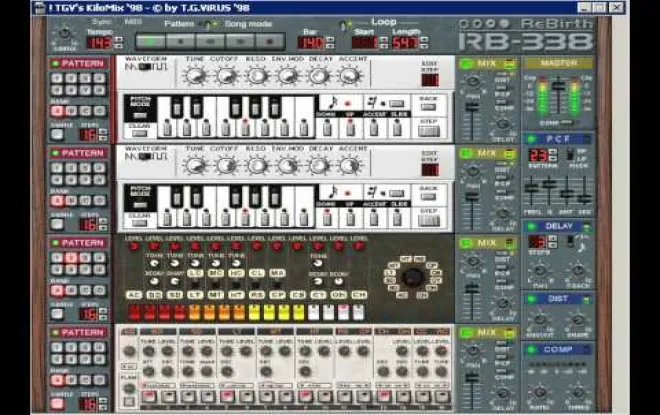This screenshot has width=660, height=415.
Task: Click the PCF Freq slider
Action: click(x=532, y=188)
